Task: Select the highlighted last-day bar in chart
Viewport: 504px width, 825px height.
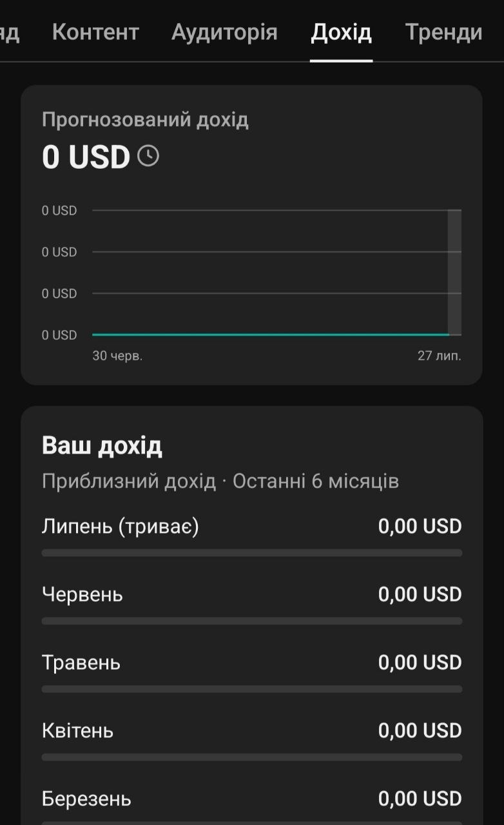Action: coord(454,273)
